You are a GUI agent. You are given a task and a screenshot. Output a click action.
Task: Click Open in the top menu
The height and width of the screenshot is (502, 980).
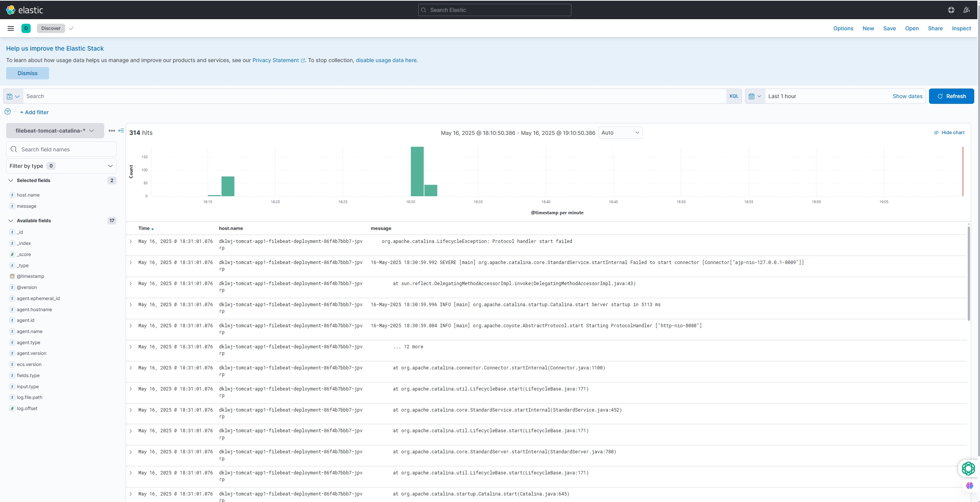pos(912,28)
